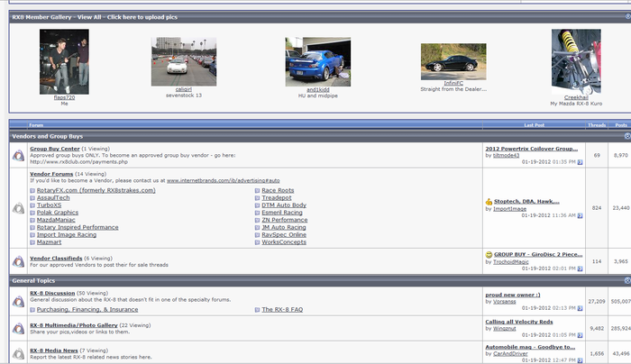Open the internetbrands.com advertising link
Viewport: 631px width, 364px height.
coord(224,180)
